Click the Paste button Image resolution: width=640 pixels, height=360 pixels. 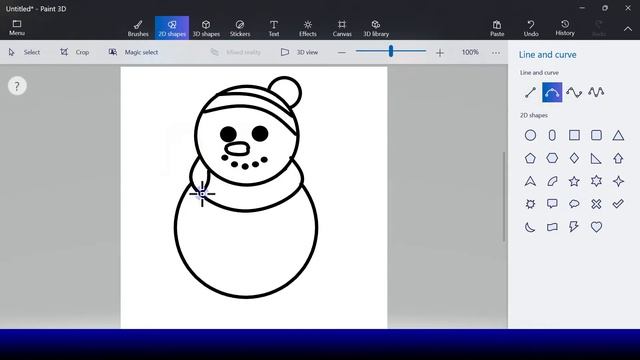[x=497, y=28]
